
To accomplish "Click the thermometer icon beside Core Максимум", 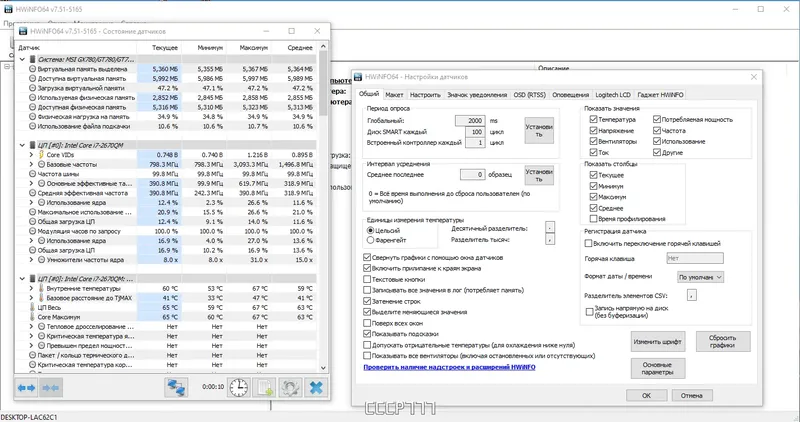I will click(33, 317).
